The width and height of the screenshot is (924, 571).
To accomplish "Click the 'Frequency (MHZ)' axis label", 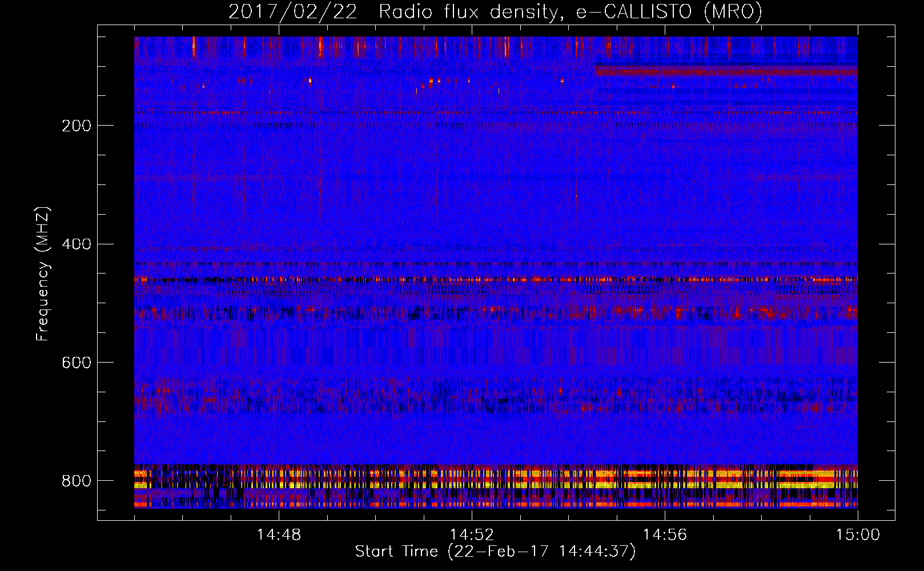I will pos(43,274).
